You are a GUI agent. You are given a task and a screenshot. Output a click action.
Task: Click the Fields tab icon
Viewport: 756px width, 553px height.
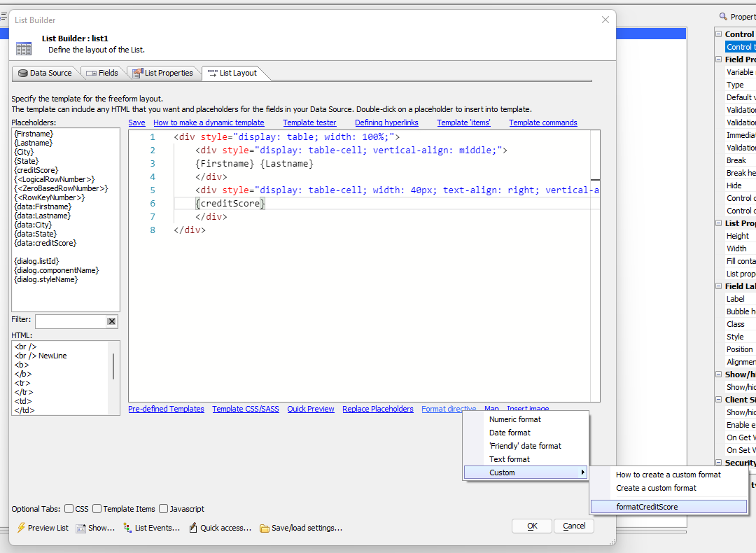point(92,73)
